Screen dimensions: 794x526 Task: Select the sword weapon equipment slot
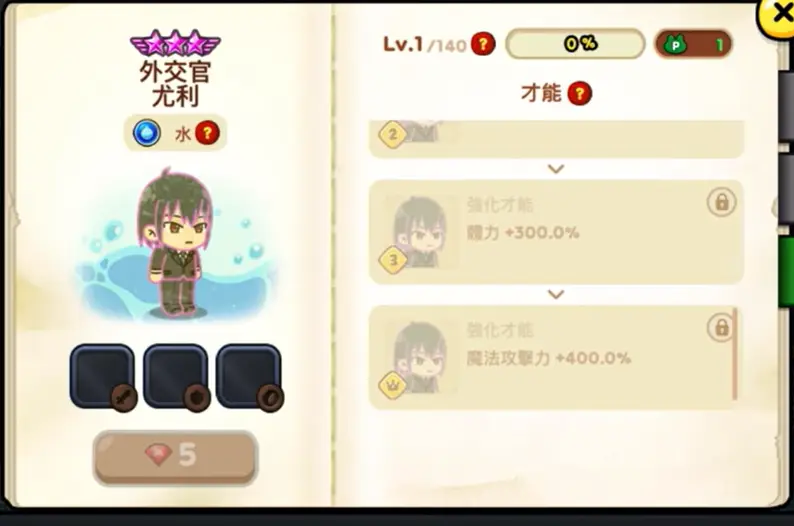click(x=103, y=376)
